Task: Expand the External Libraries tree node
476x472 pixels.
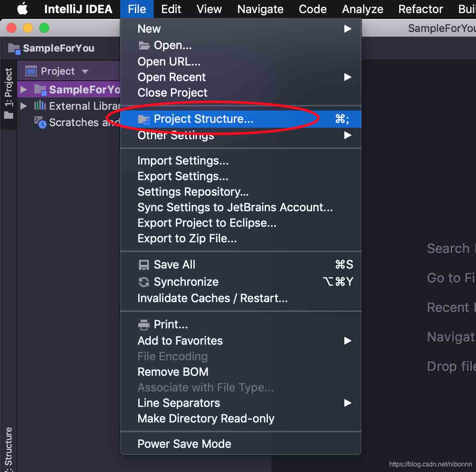Action: [x=23, y=106]
